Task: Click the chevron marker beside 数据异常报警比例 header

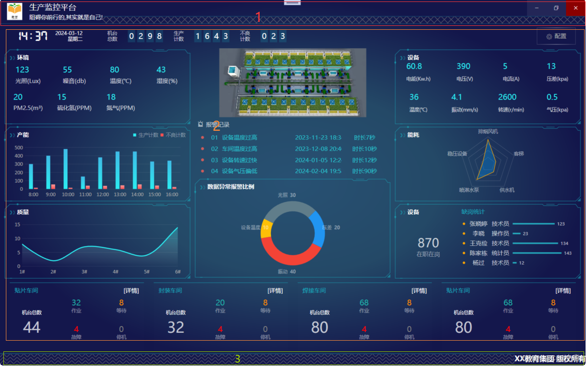Action: click(x=203, y=186)
